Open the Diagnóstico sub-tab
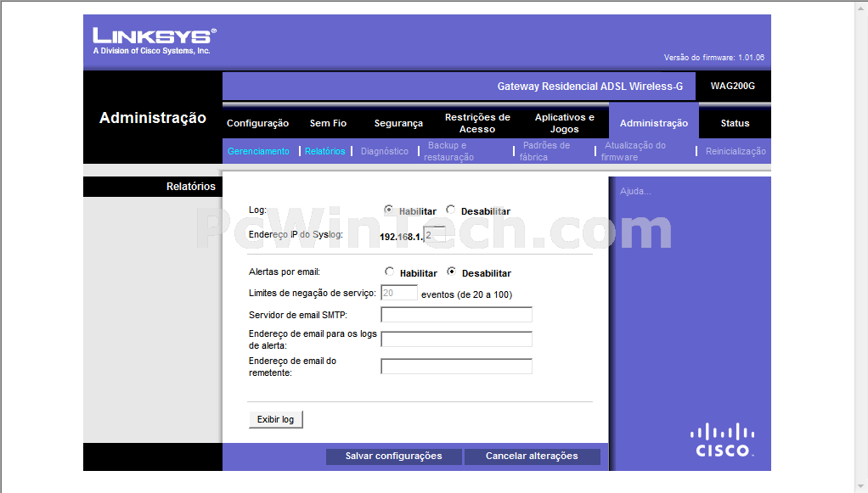868x493 pixels. (385, 151)
